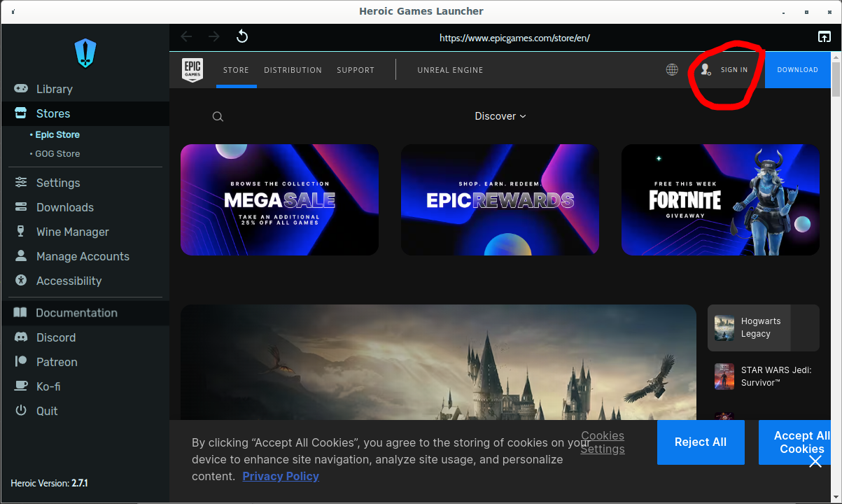
Task: Click the Heroic shield logo
Action: [x=84, y=53]
